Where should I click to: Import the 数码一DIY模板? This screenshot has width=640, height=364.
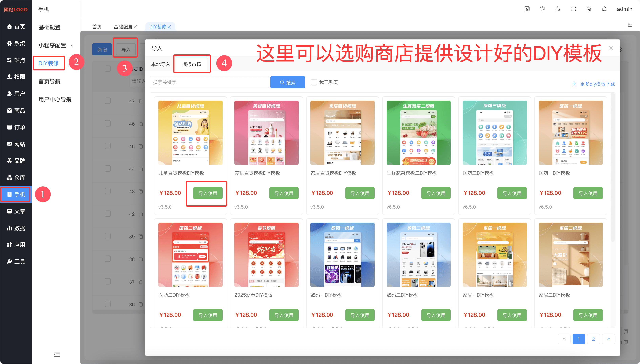click(x=360, y=315)
